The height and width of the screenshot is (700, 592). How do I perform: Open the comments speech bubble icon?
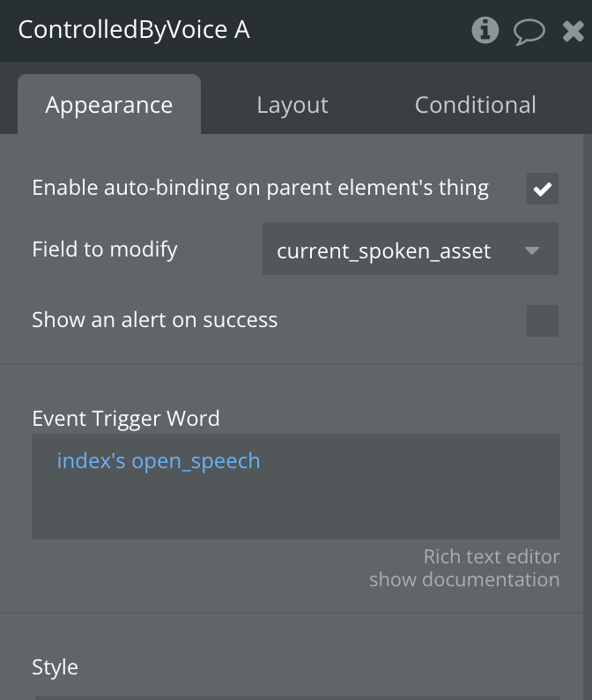point(529,32)
